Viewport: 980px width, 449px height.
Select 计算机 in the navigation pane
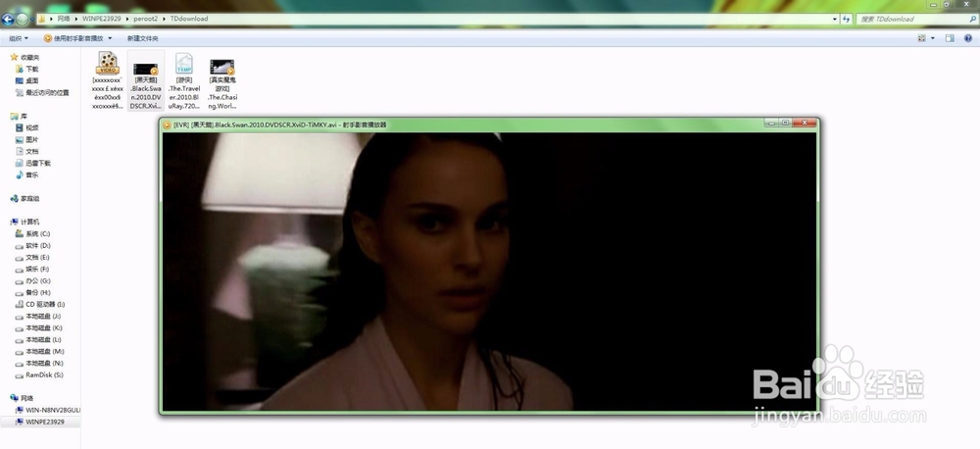[x=25, y=222]
